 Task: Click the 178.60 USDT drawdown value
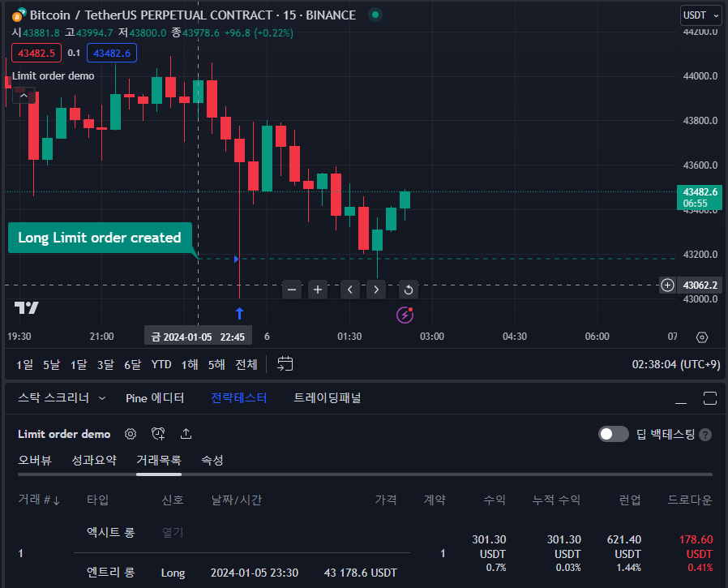(696, 547)
